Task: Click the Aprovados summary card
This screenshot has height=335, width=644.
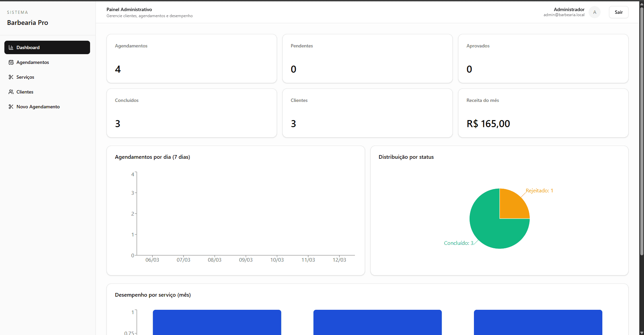Action: 543,59
